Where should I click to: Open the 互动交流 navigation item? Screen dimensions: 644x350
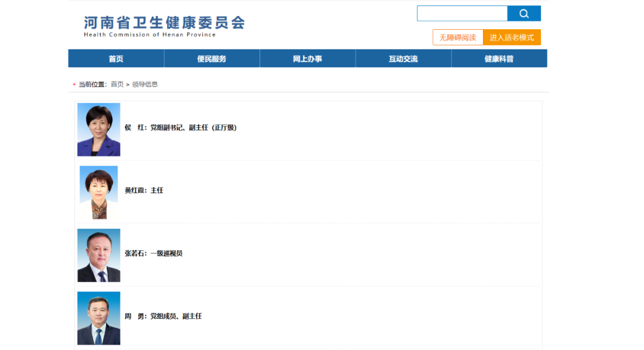click(403, 59)
